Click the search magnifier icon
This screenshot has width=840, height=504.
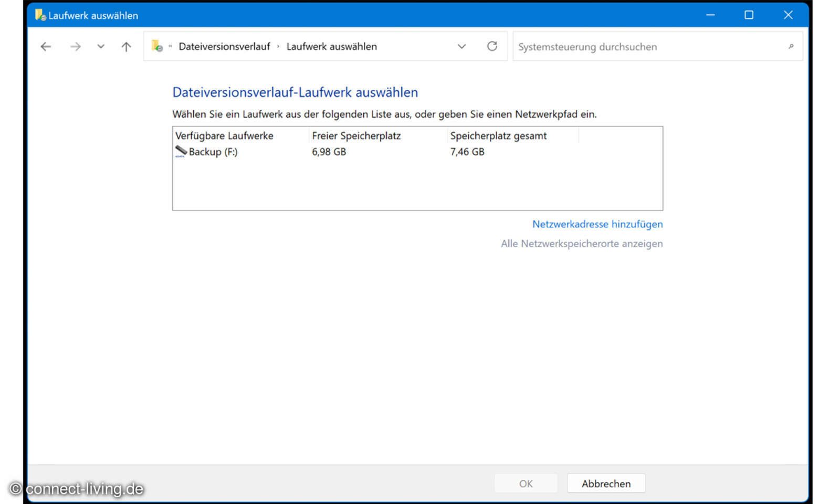[x=791, y=47]
